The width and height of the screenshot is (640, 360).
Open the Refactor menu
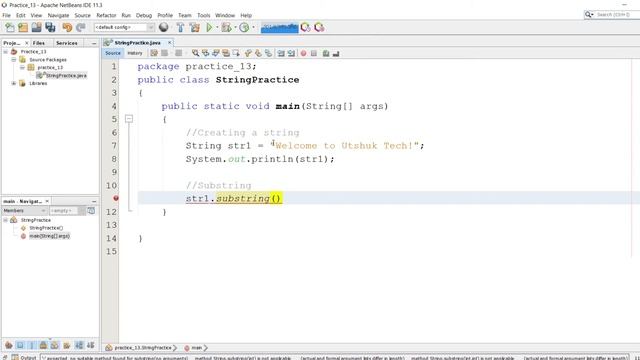pos(106,15)
